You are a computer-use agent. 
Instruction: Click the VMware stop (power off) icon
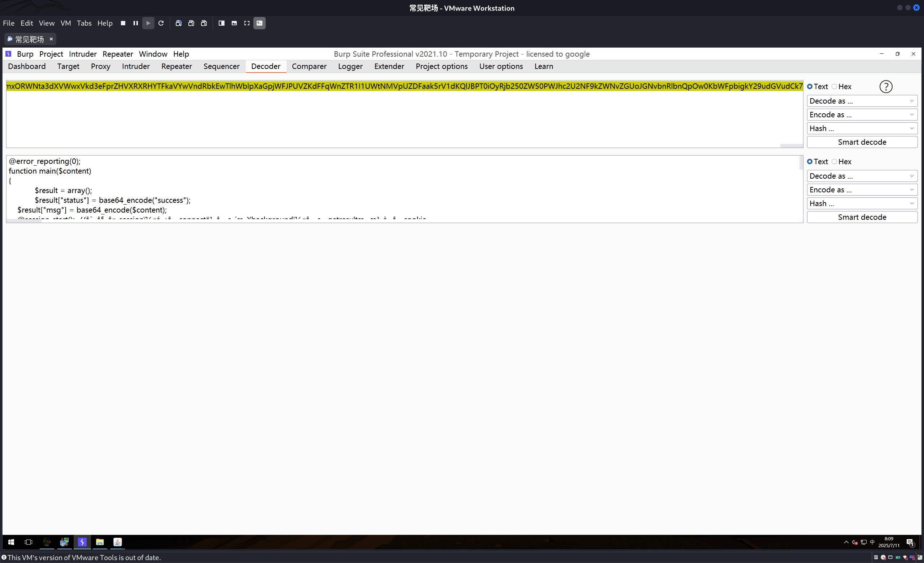point(123,23)
